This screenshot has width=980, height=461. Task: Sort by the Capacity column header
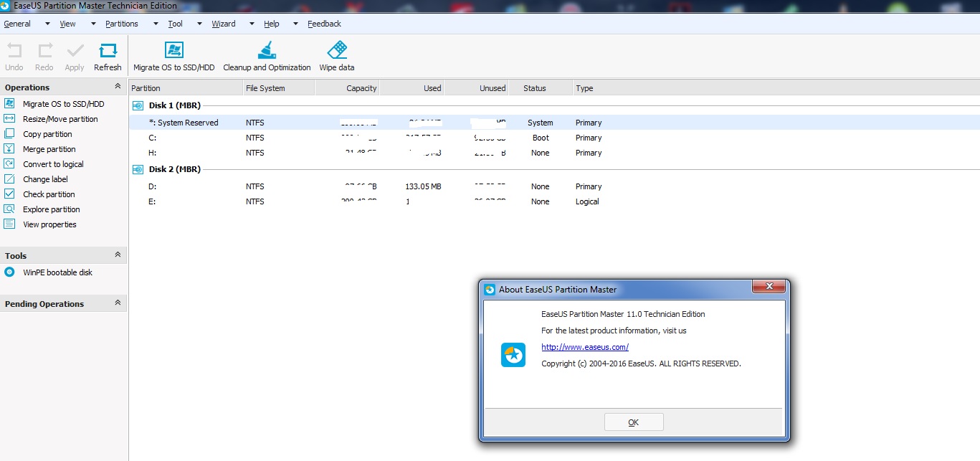point(347,88)
